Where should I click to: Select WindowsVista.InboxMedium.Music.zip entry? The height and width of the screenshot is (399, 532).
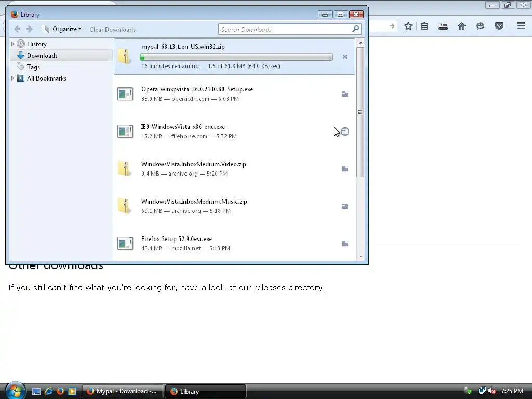[234, 206]
